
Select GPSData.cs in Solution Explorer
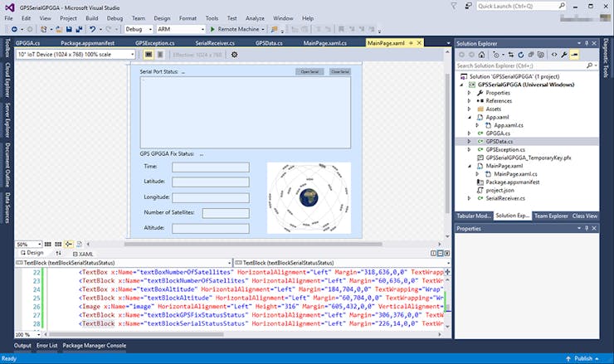[499, 142]
